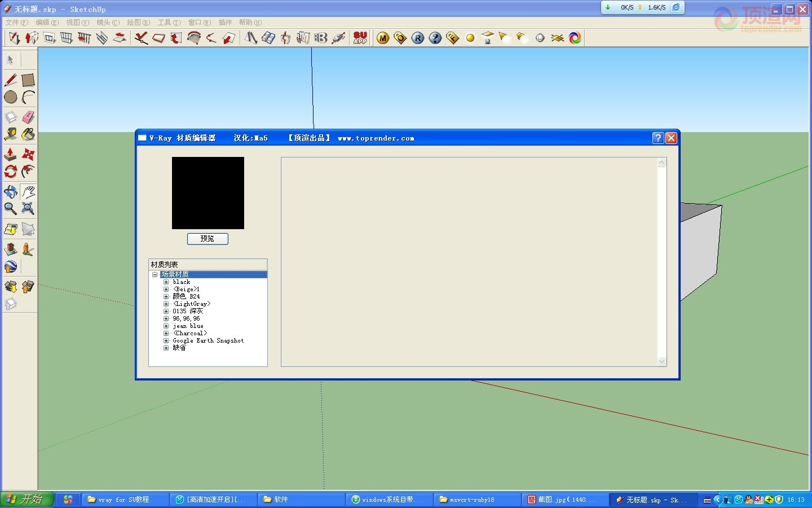Click the 预览 preview button
The width and height of the screenshot is (812, 508).
(208, 239)
